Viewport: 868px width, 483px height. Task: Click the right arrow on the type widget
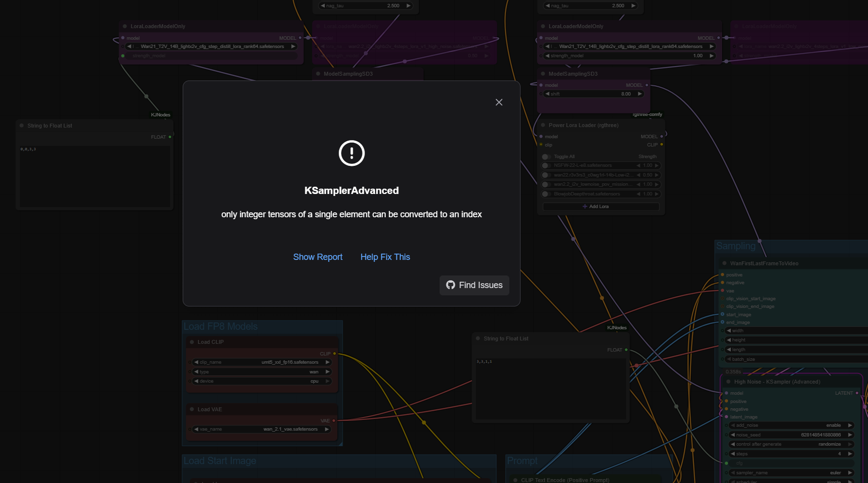[x=328, y=372]
